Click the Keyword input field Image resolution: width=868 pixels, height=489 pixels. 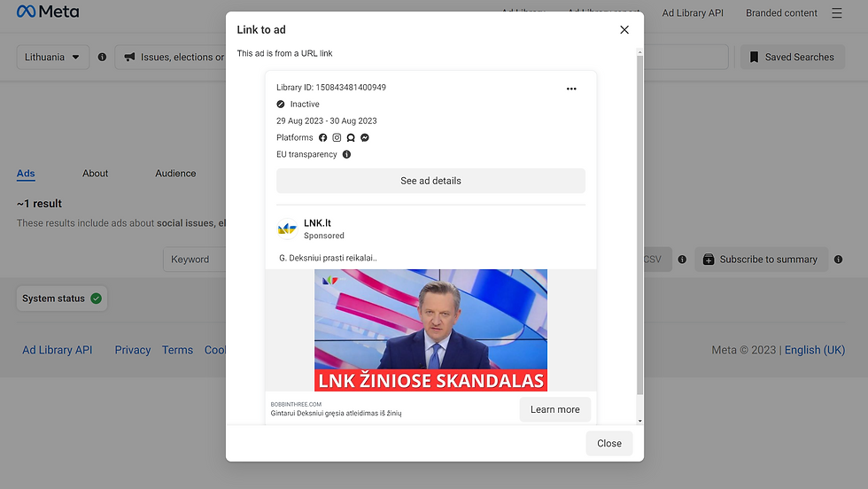[x=194, y=260]
